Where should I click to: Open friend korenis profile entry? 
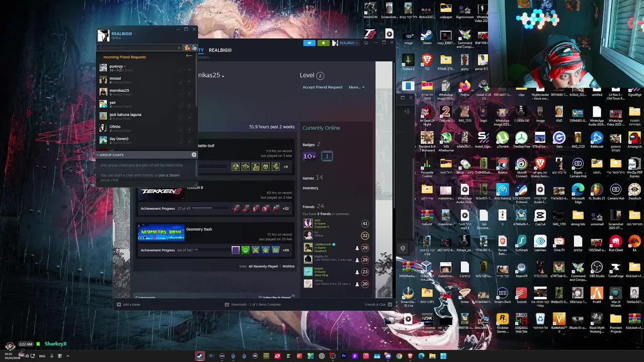(337, 271)
